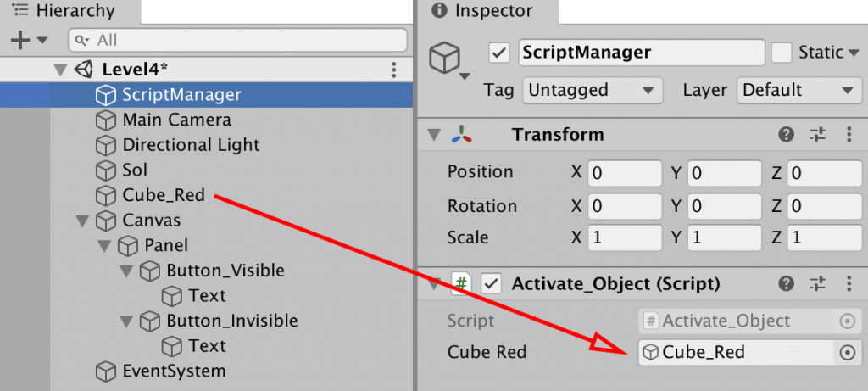
Task: Click the plus icon to create object
Action: coord(19,40)
